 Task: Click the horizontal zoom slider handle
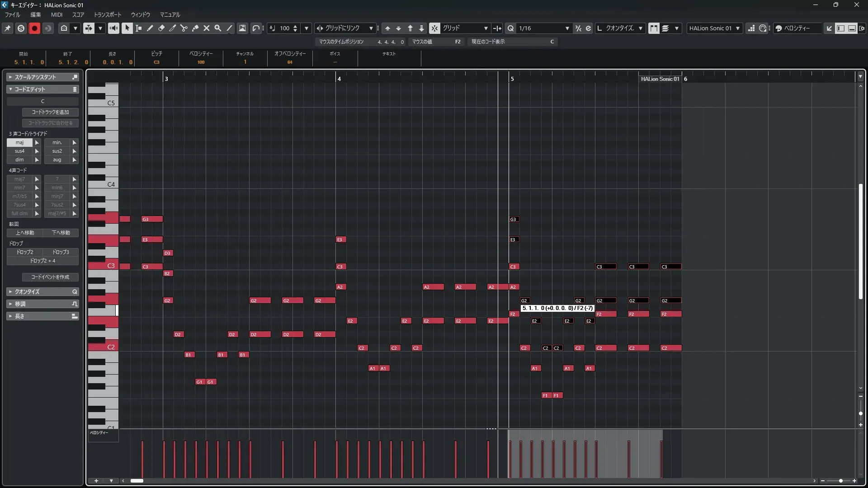click(840, 481)
